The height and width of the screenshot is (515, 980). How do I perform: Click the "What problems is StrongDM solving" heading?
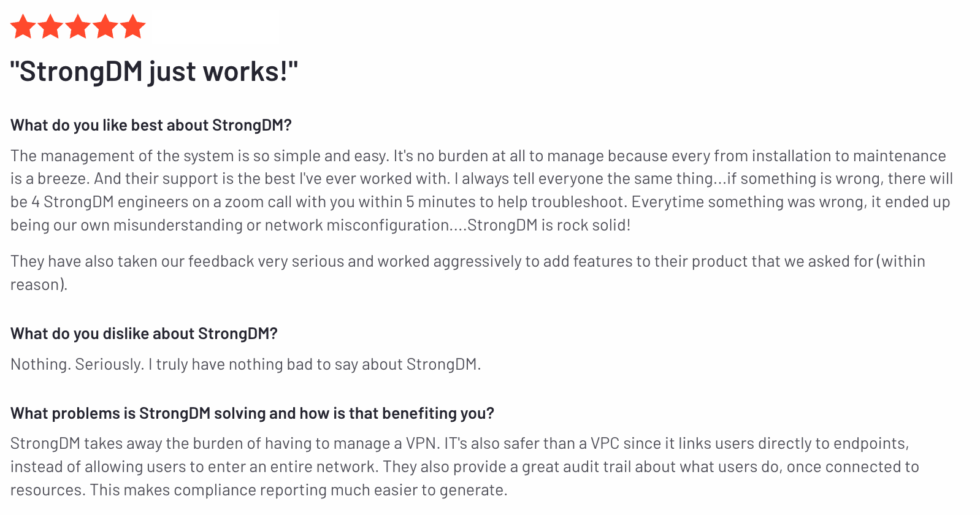[x=252, y=413]
